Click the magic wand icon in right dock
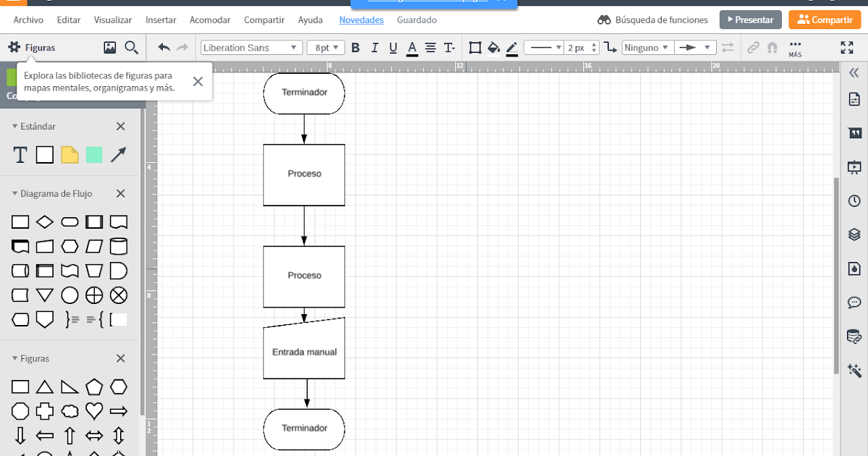This screenshot has width=868, height=456. pos(854,370)
